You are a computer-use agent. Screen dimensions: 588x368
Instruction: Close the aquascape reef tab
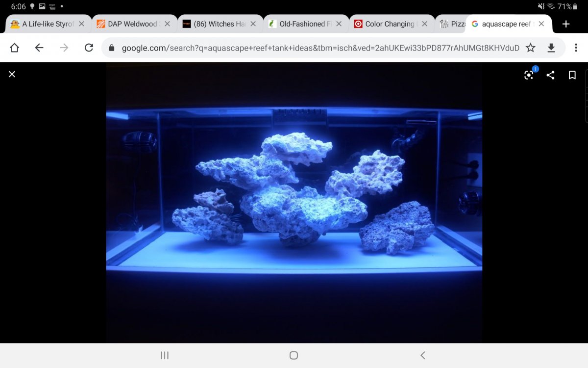click(x=541, y=24)
